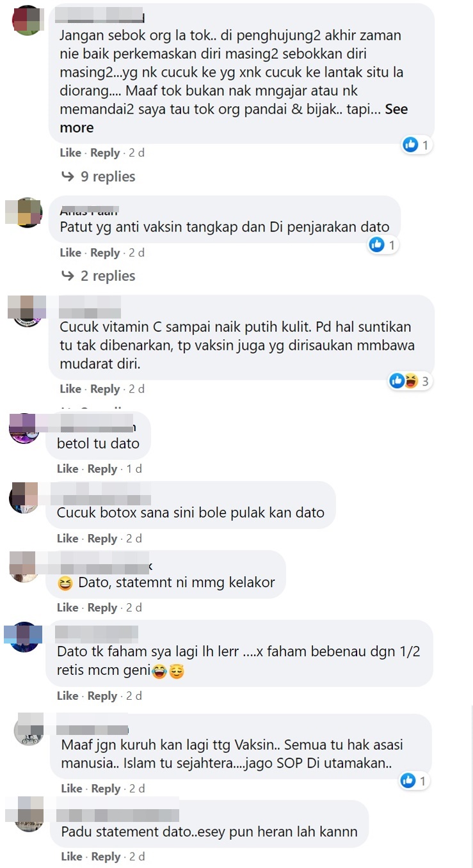This screenshot has width=473, height=868.
Task: Like the 'betol tu dato' comment
Action: tap(67, 469)
